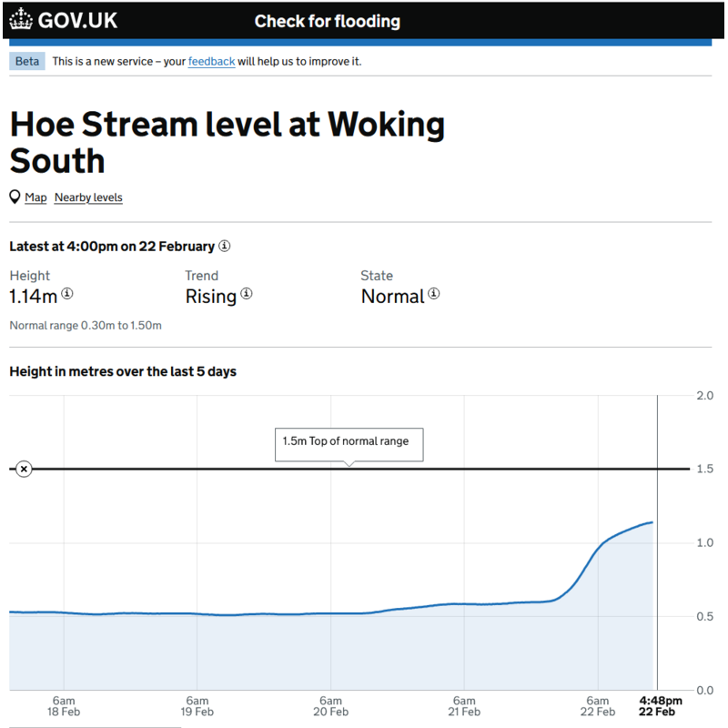Open info icon next to Rising trend
This screenshot has width=728, height=728.
click(x=247, y=295)
